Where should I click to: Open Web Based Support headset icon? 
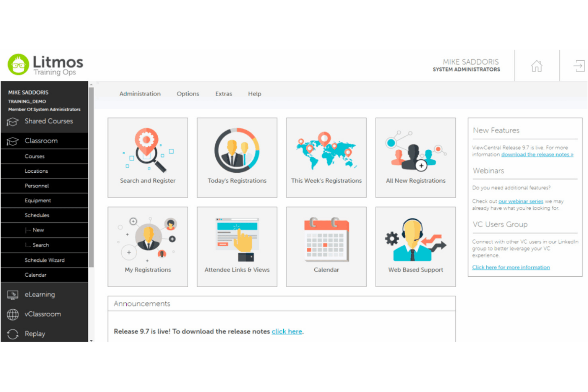coord(416,239)
